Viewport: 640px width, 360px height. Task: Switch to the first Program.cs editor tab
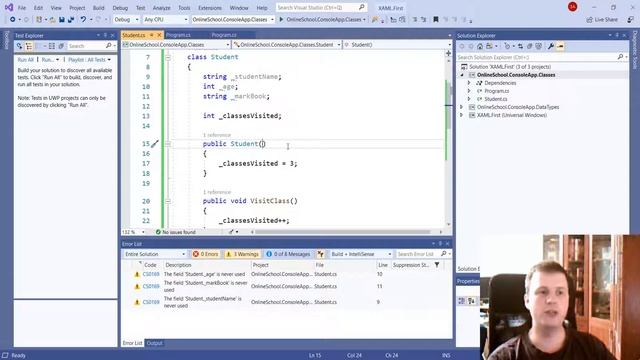click(x=178, y=35)
